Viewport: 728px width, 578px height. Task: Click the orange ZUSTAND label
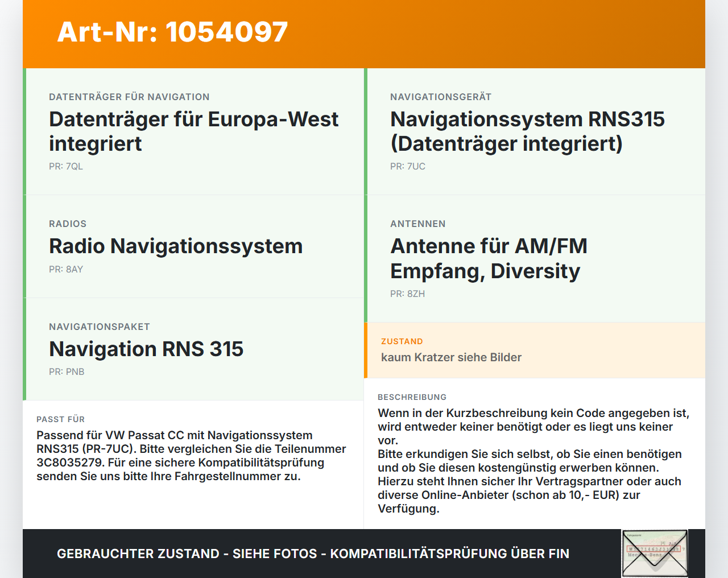point(402,342)
